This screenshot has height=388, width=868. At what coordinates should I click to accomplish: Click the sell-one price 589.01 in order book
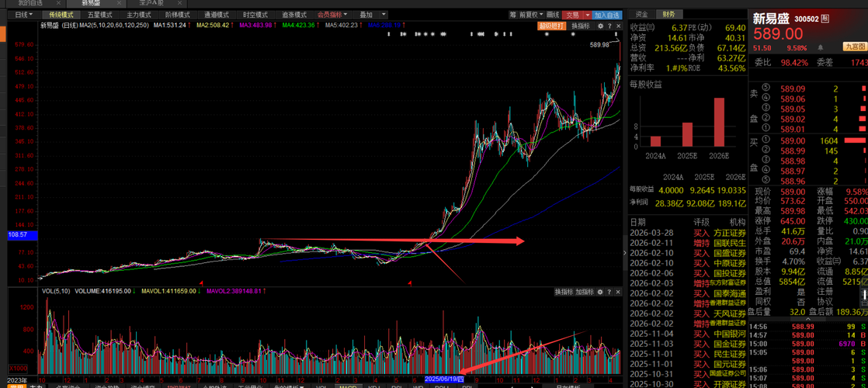point(792,129)
